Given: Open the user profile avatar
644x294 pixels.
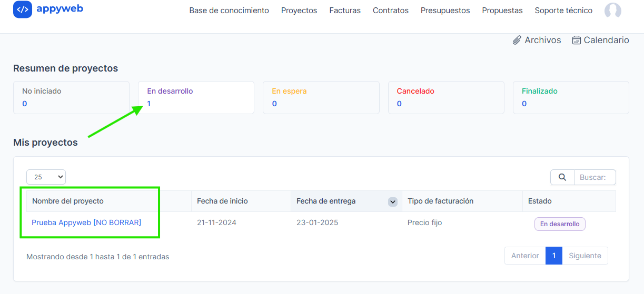Looking at the screenshot, I should (612, 11).
